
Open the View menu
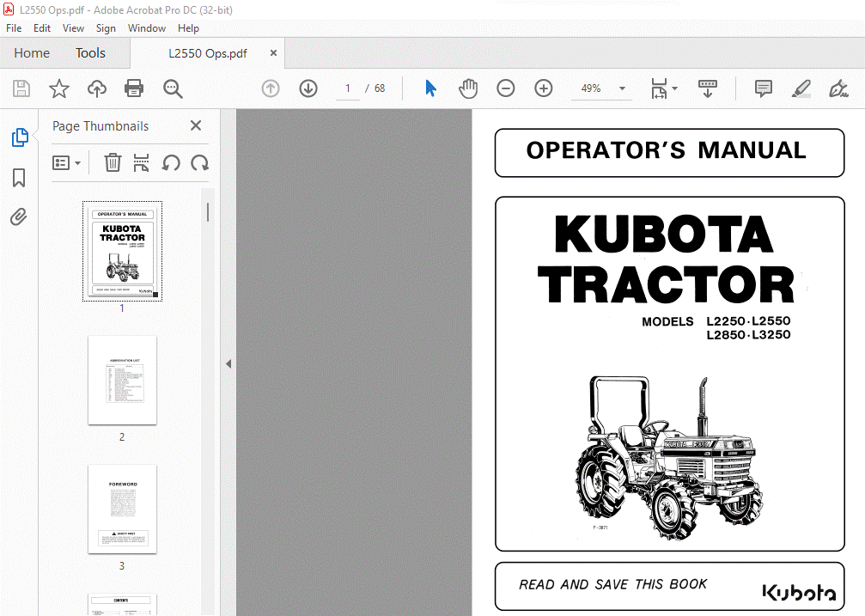pyautogui.click(x=73, y=28)
